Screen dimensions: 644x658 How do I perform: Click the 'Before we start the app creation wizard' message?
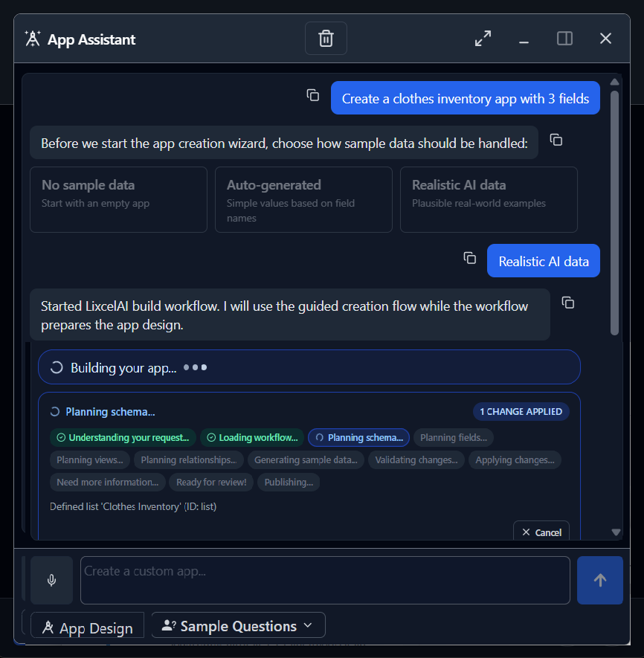(284, 143)
